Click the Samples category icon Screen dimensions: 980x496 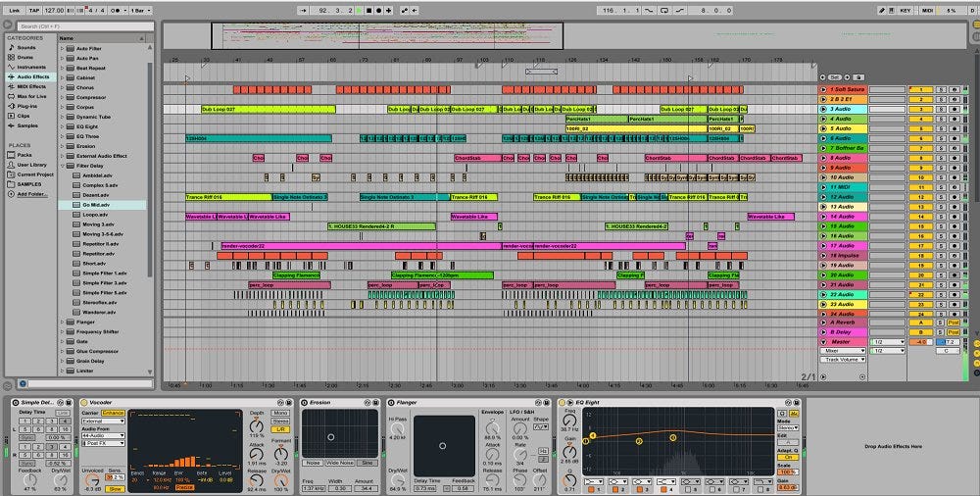(x=11, y=125)
